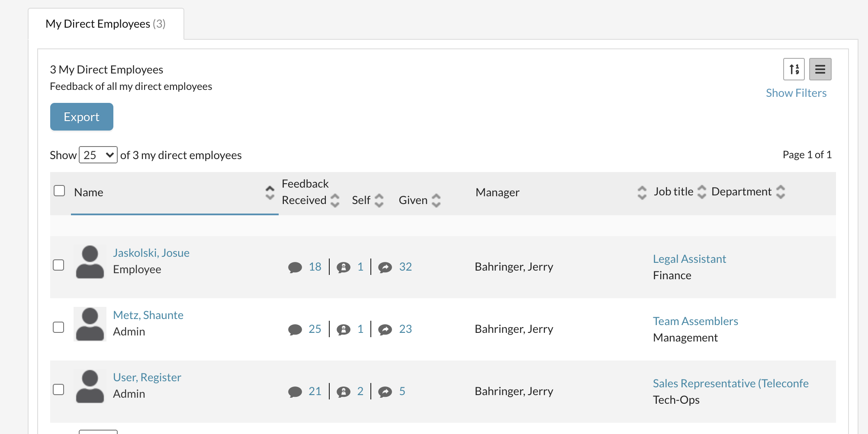Open Sales Representative (Teleconfe link
This screenshot has height=434, width=868.
point(731,383)
